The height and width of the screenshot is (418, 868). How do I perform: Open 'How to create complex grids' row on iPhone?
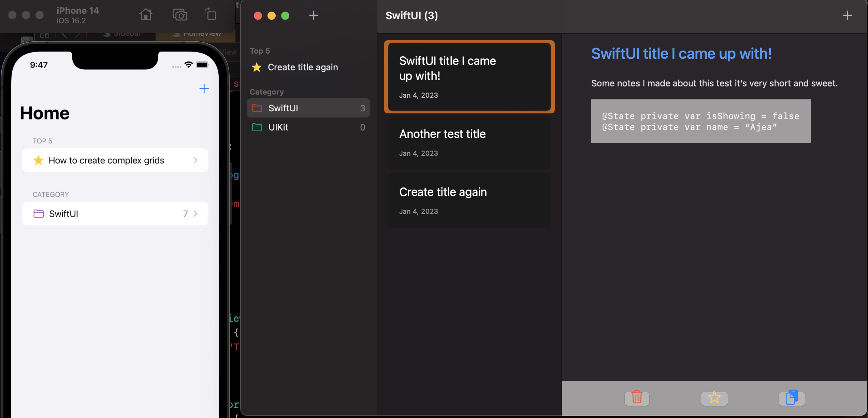point(115,160)
